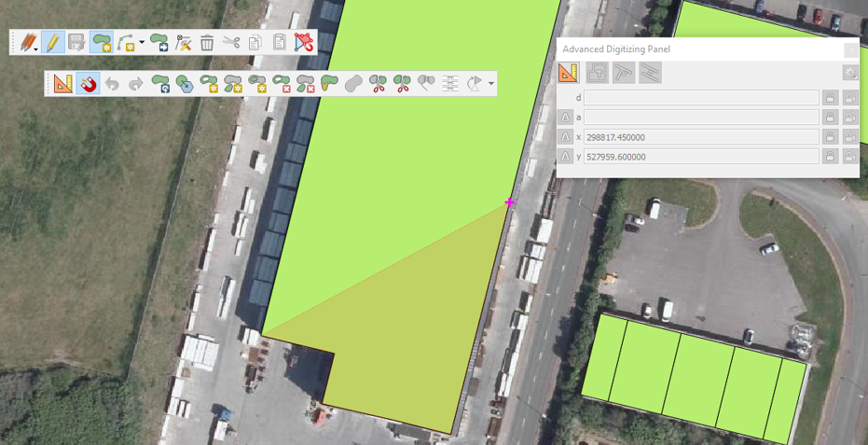The height and width of the screenshot is (445, 868).
Task: Select the Rotate Feature tool
Action: click(160, 84)
